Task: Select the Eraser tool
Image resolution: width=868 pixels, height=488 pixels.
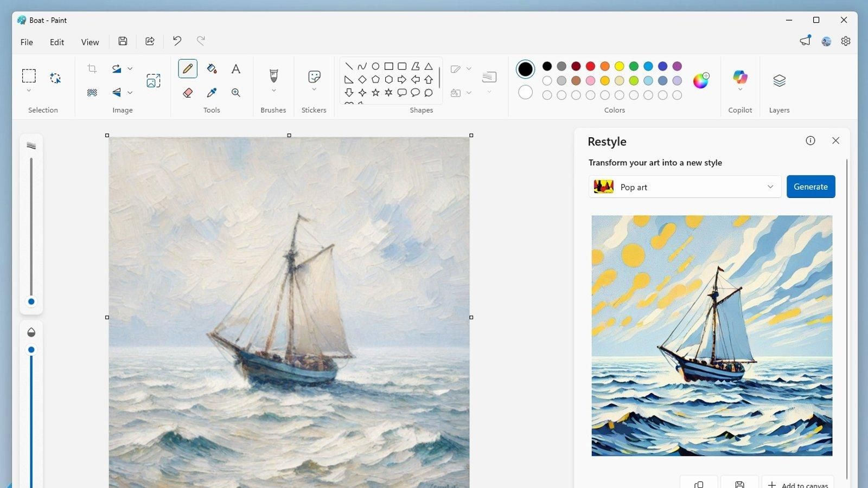Action: pyautogui.click(x=187, y=92)
